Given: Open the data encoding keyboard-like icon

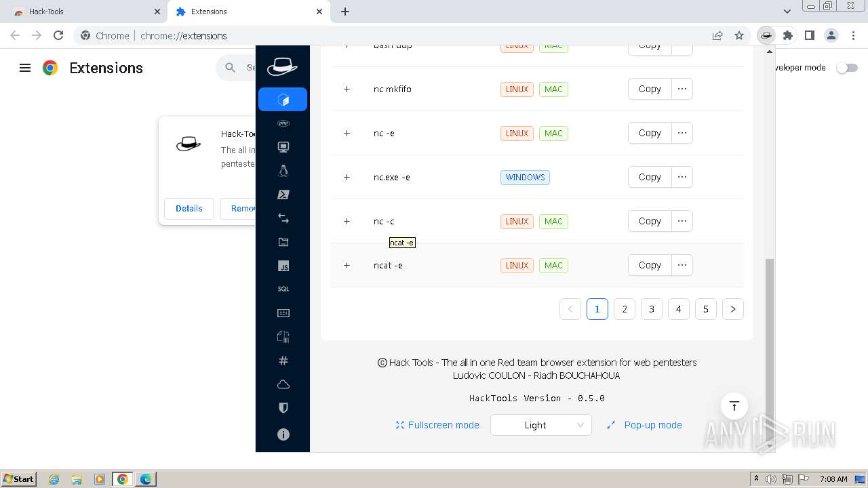Looking at the screenshot, I should coord(283,313).
